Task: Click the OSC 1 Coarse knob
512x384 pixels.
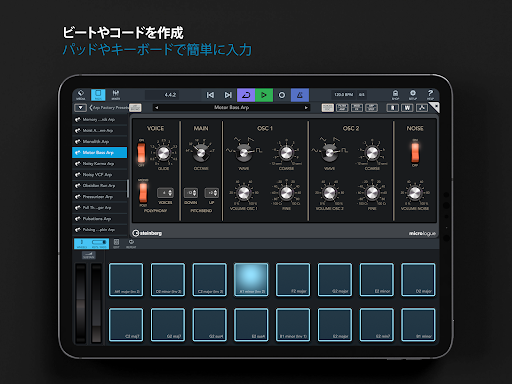Action: tap(286, 153)
